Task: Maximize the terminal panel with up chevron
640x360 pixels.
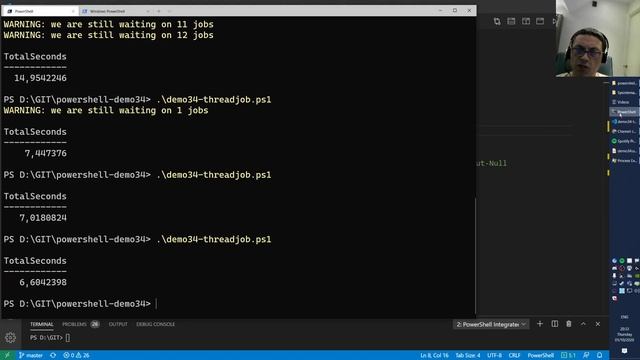Action: click(583, 324)
